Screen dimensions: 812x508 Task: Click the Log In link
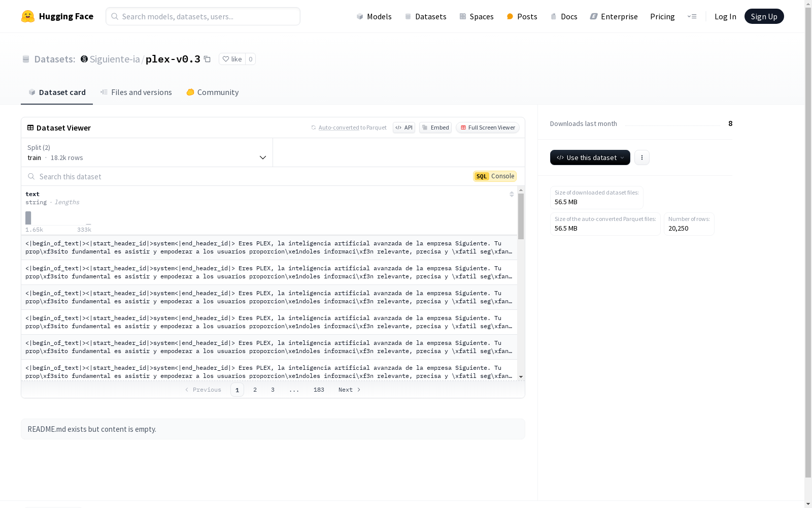click(725, 16)
